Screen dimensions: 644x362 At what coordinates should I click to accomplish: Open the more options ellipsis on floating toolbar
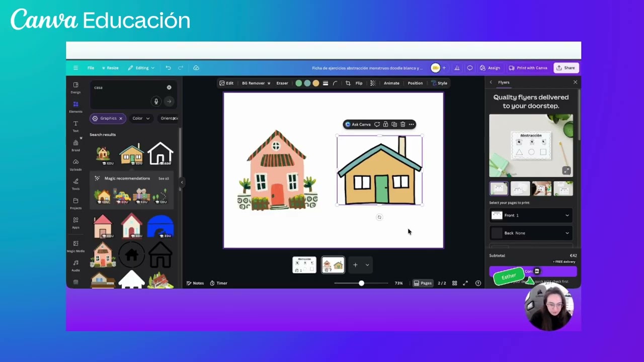(x=411, y=124)
